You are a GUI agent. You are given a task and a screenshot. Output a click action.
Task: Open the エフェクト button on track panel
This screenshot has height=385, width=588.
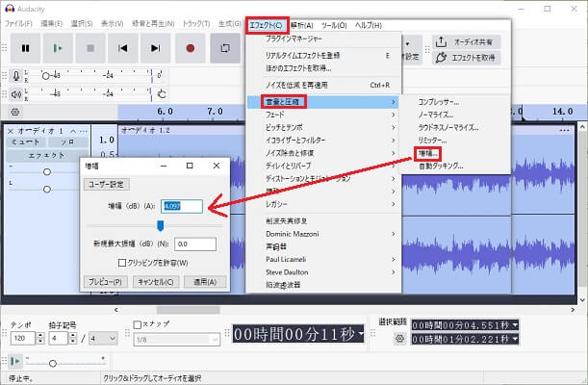47,156
